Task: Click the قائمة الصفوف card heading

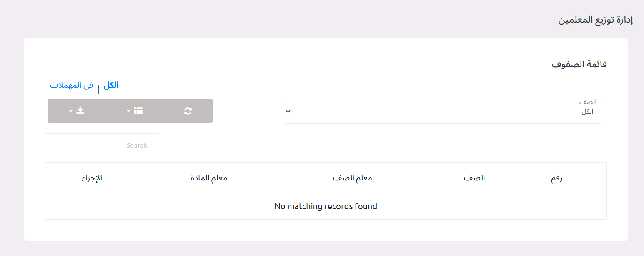Action: (x=579, y=64)
